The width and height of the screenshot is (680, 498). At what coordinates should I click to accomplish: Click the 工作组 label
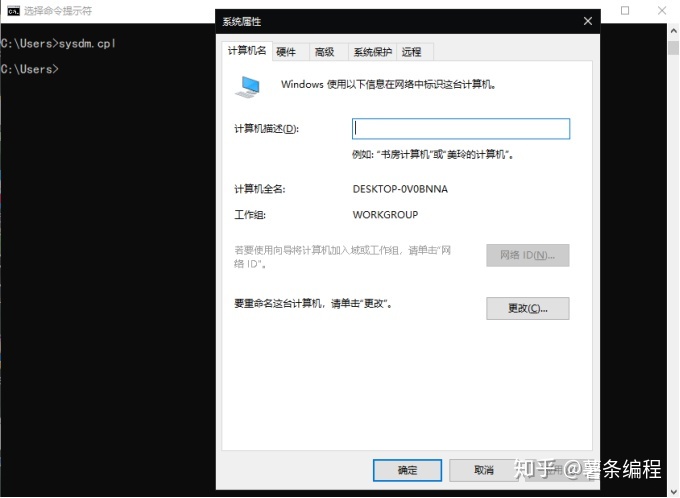pos(250,215)
